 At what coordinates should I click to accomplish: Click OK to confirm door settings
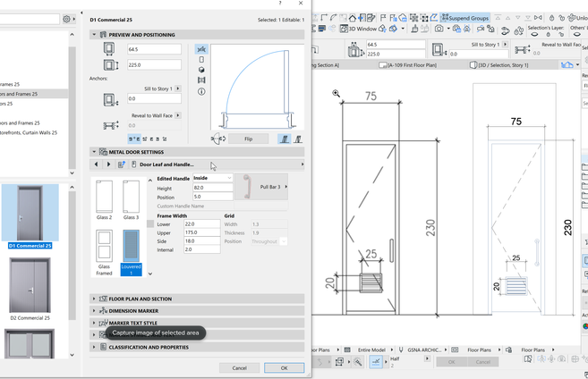(284, 367)
